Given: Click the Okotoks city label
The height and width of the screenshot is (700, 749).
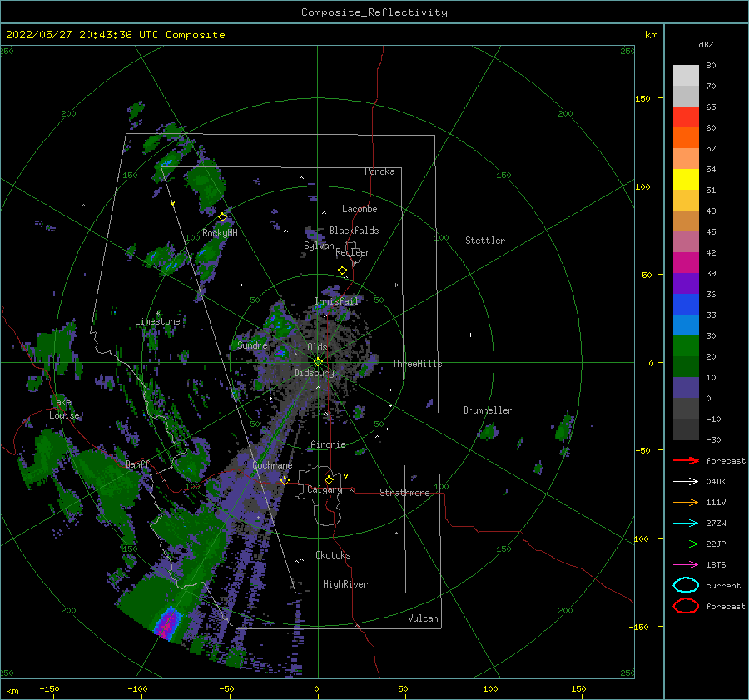Looking at the screenshot, I should [x=334, y=555].
